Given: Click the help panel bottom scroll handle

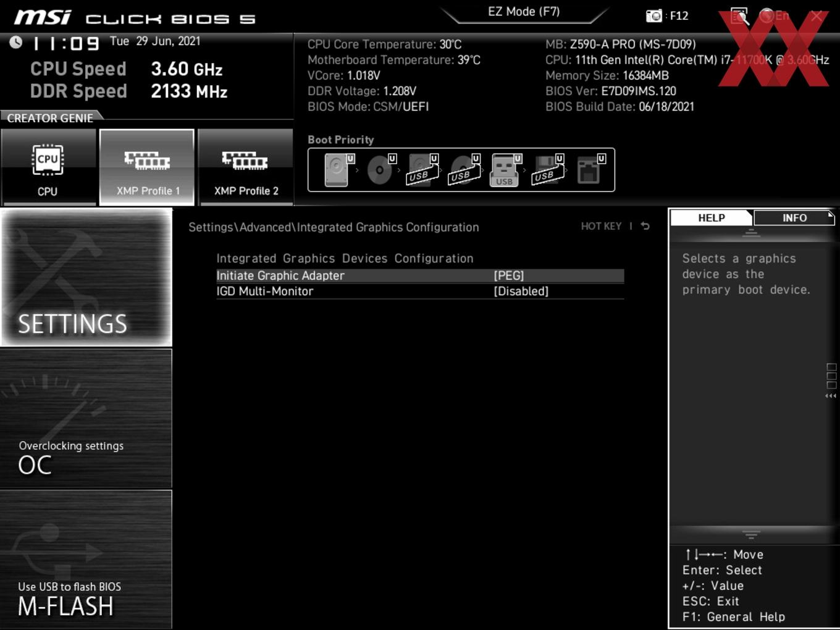Looking at the screenshot, I should 751,534.
